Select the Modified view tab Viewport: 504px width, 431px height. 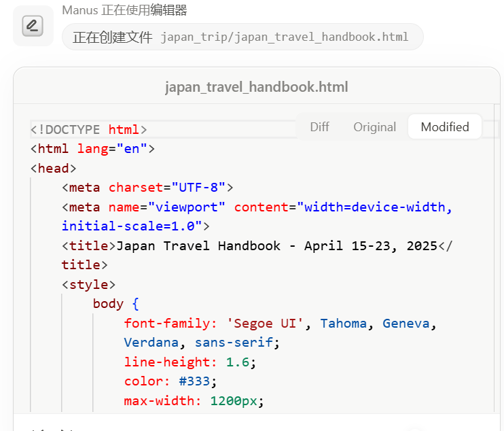445,127
